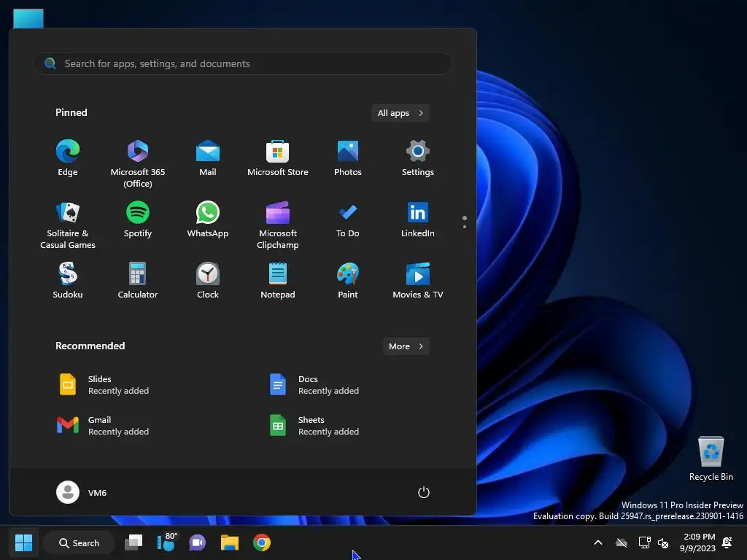
Task: Open Microsoft Store from pinned apps
Action: pos(278,158)
